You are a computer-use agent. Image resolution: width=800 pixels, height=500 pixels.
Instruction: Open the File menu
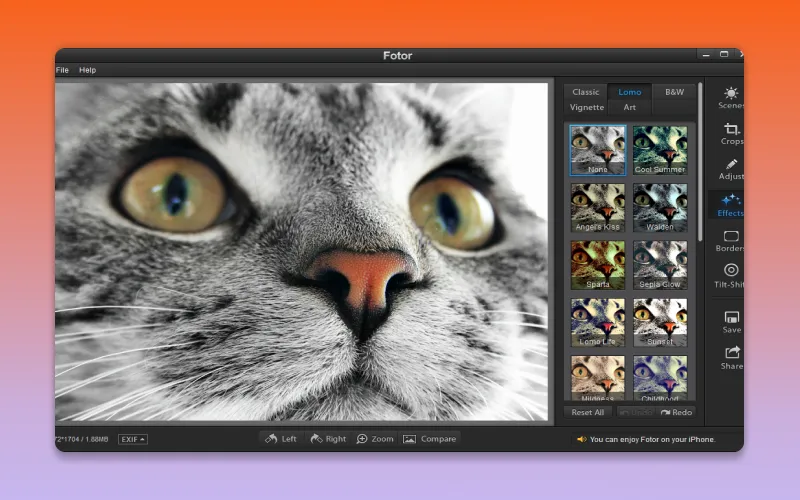[62, 70]
